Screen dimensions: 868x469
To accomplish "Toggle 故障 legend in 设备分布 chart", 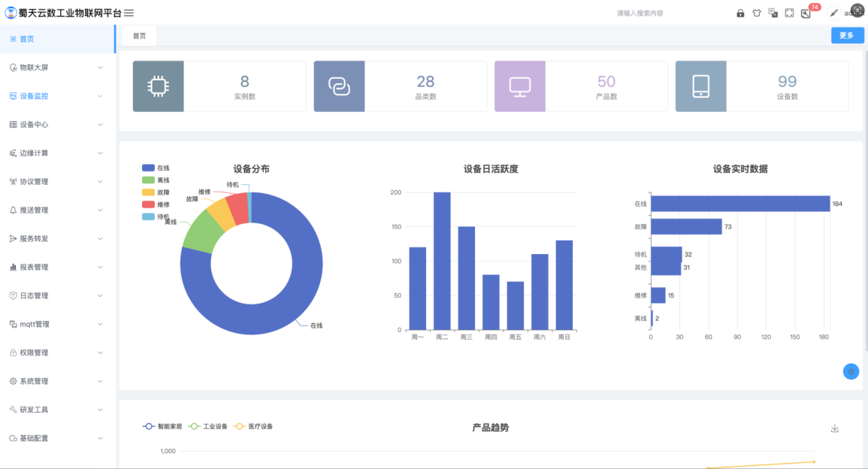I will pos(156,192).
